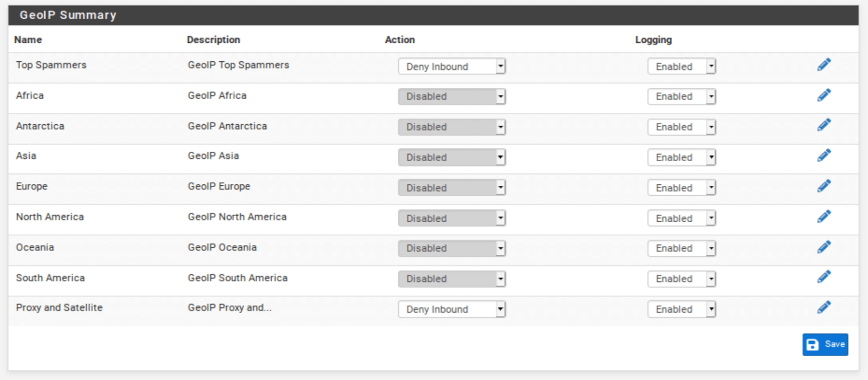Click the South America edit pencil

(824, 277)
